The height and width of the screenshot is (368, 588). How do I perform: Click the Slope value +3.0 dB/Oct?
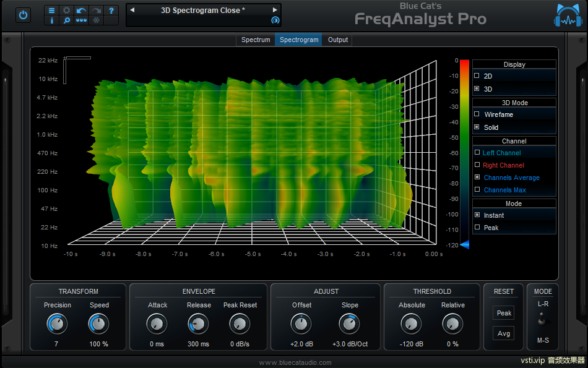pos(350,344)
